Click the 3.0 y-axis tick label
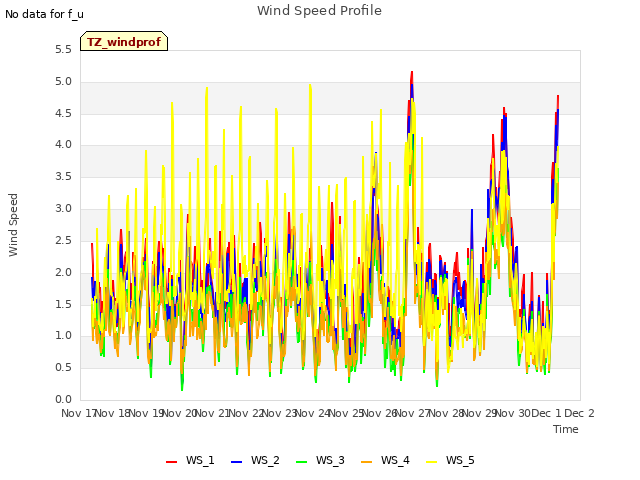The width and height of the screenshot is (640, 480). pyautogui.click(x=63, y=209)
